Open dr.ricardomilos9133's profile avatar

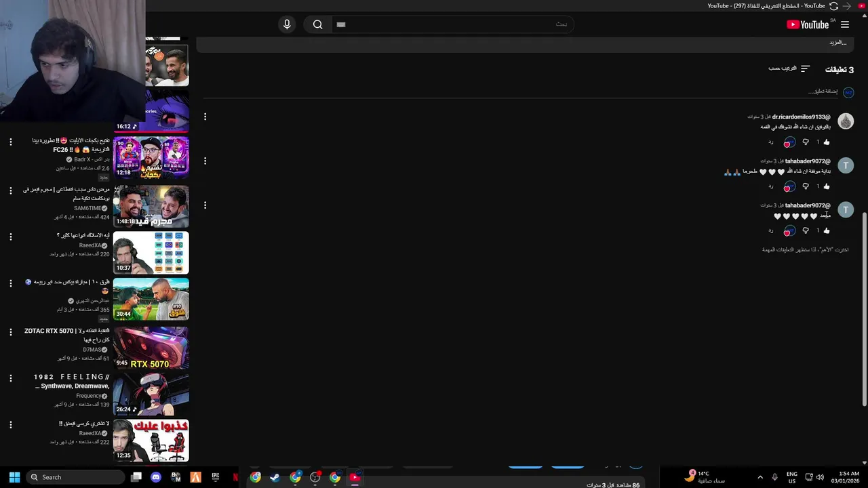click(846, 121)
